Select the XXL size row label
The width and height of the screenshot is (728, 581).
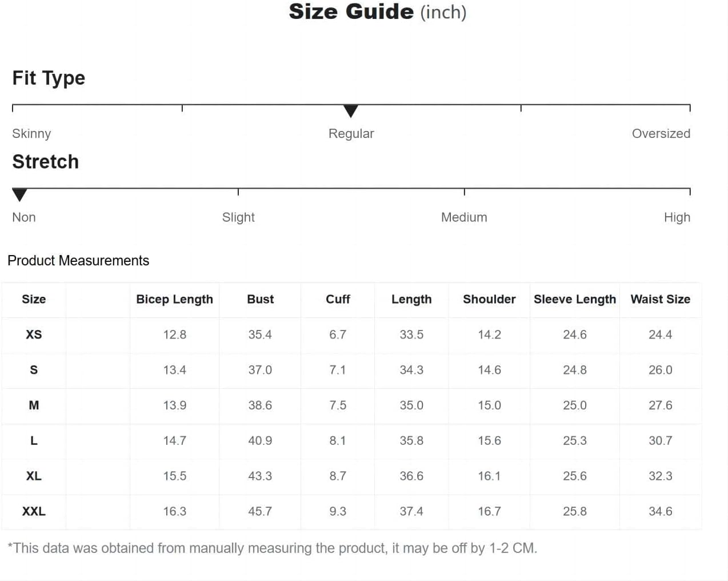click(x=34, y=511)
